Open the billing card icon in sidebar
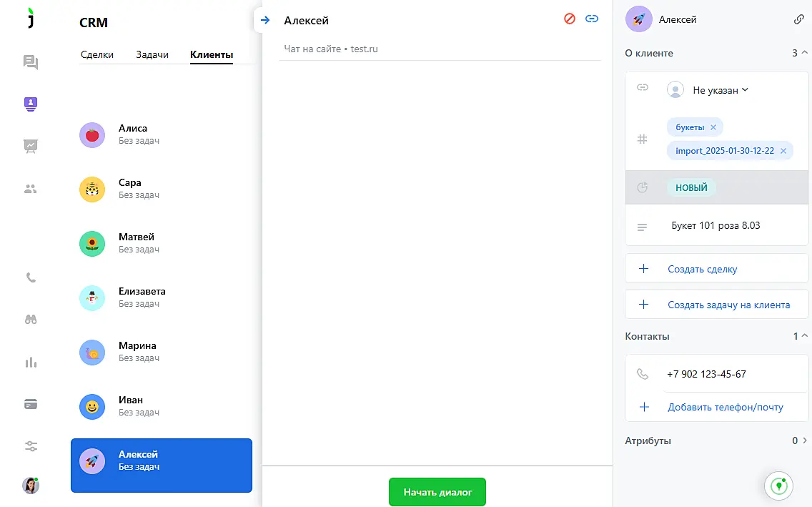This screenshot has width=812, height=507. click(31, 404)
